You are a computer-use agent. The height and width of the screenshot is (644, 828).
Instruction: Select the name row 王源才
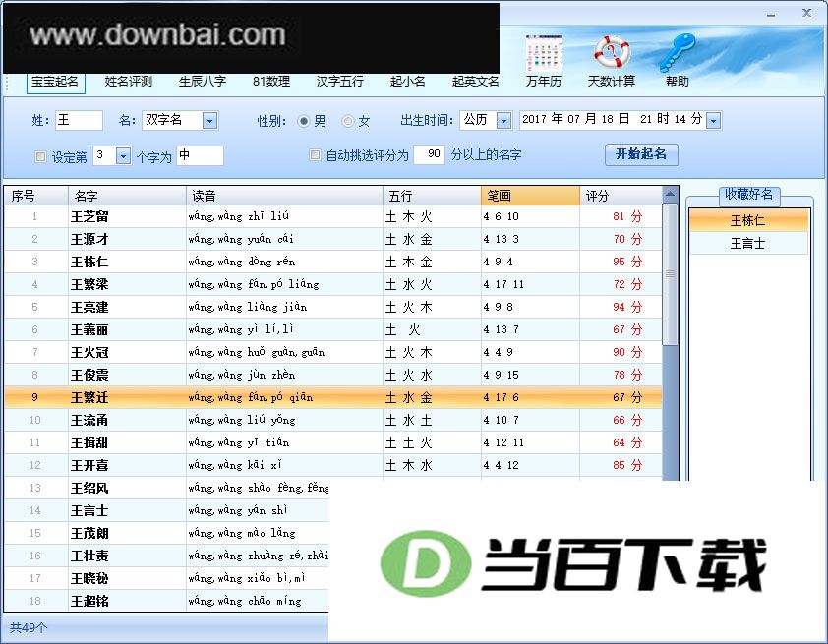click(333, 239)
